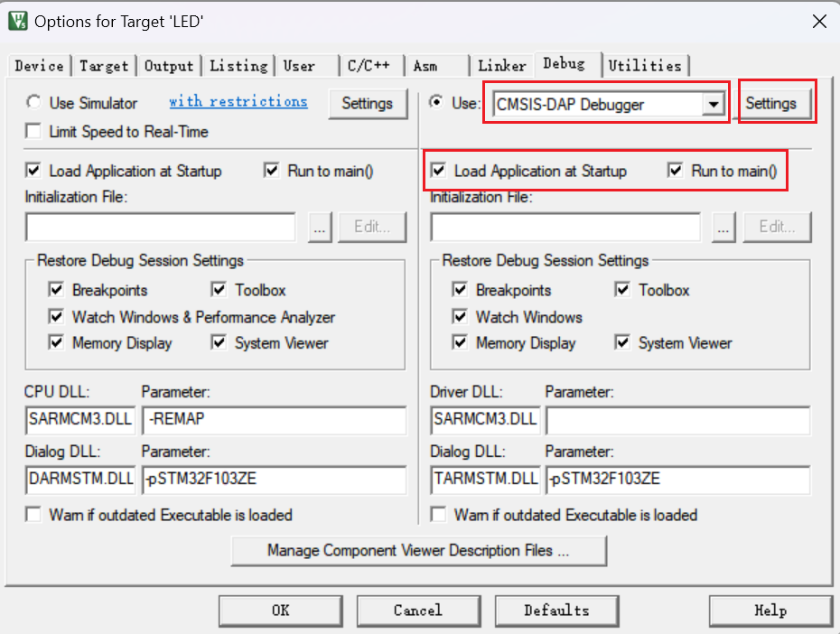Image resolution: width=840 pixels, height=634 pixels.
Task: Browse for simulator initialization file
Action: coord(319,227)
